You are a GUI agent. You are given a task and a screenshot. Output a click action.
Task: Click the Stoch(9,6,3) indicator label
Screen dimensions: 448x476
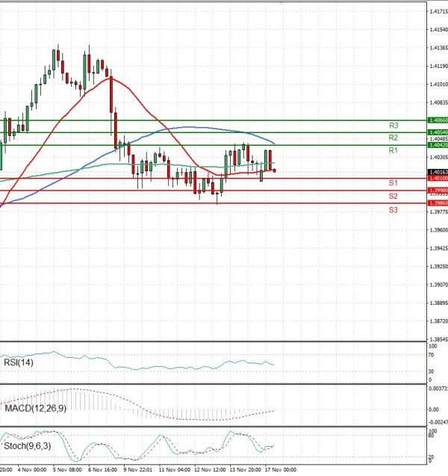(x=28, y=446)
